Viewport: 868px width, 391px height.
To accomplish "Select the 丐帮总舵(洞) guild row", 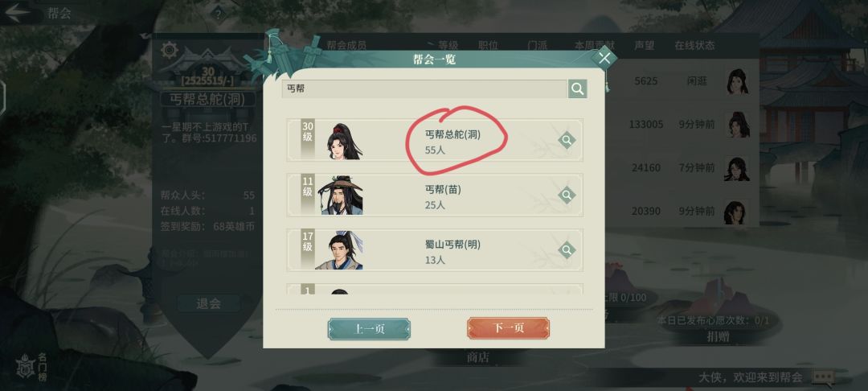I will click(435, 140).
